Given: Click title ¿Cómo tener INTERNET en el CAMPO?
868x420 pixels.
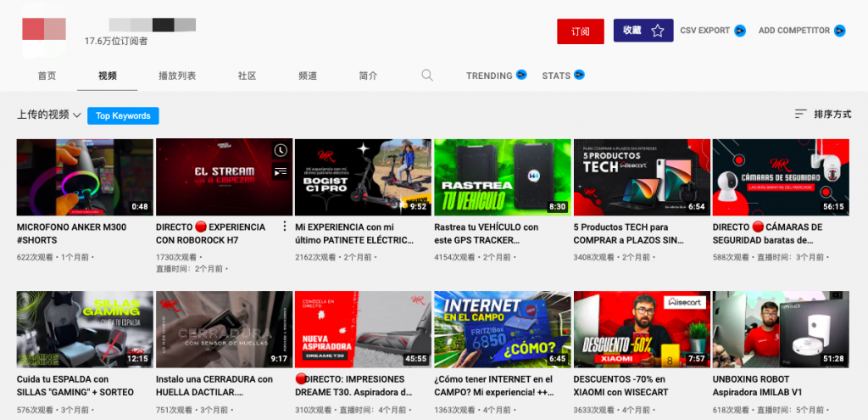Looking at the screenshot, I should [x=493, y=386].
